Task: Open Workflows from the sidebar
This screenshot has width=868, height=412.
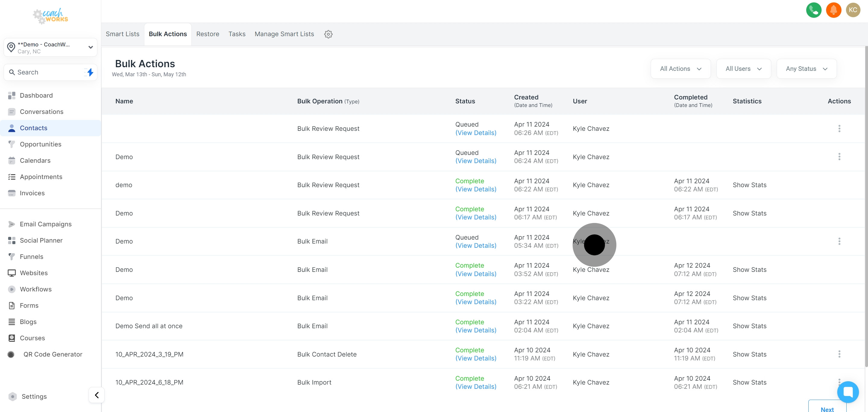Action: coord(36,289)
